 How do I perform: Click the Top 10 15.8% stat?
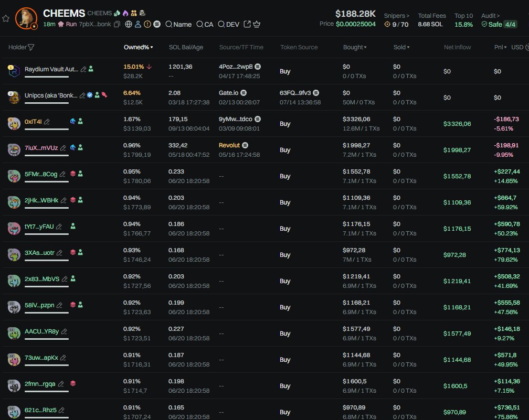point(463,20)
